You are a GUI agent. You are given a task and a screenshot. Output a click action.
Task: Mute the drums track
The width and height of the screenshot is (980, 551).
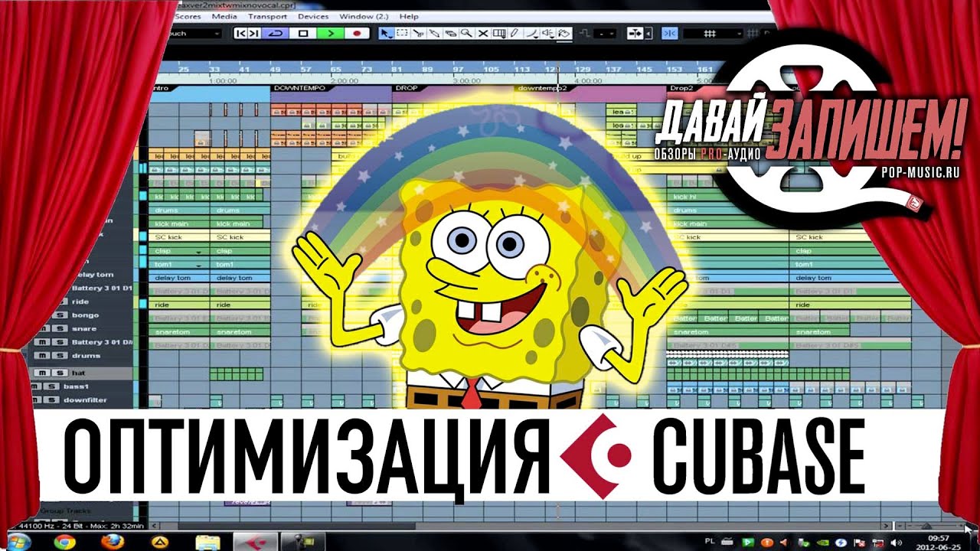click(42, 356)
